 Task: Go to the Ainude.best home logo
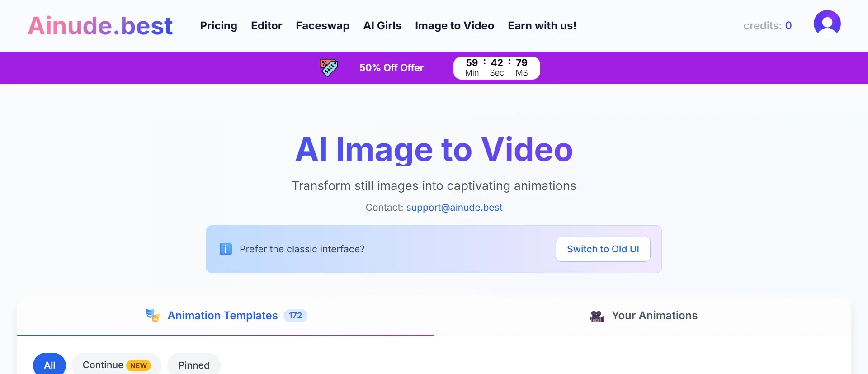pos(100,26)
